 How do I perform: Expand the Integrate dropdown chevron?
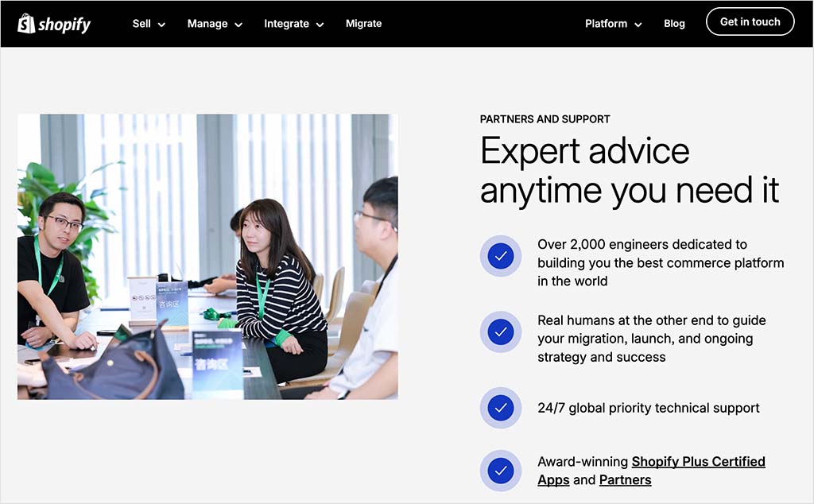pyautogui.click(x=320, y=25)
